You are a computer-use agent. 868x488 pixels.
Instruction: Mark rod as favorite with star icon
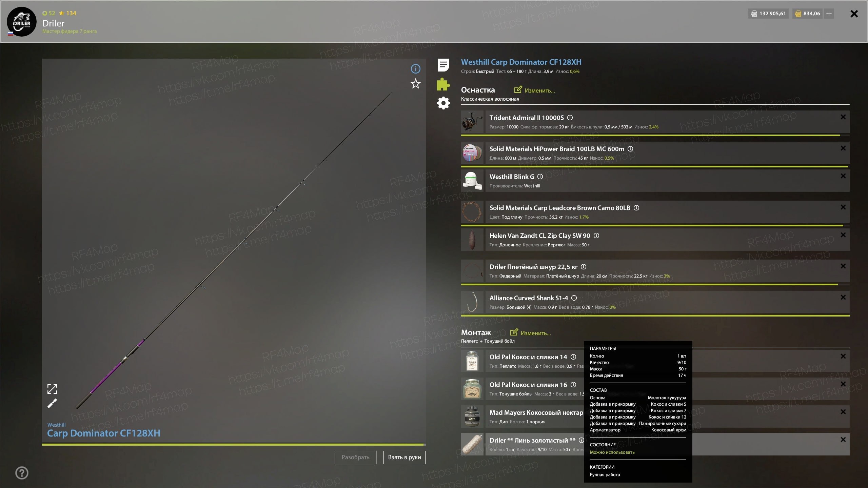415,84
